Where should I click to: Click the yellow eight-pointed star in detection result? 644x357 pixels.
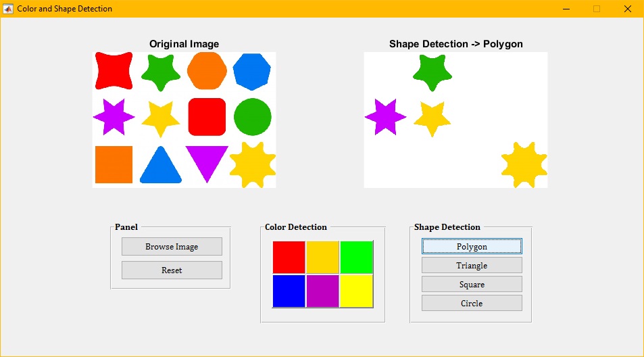(x=524, y=164)
